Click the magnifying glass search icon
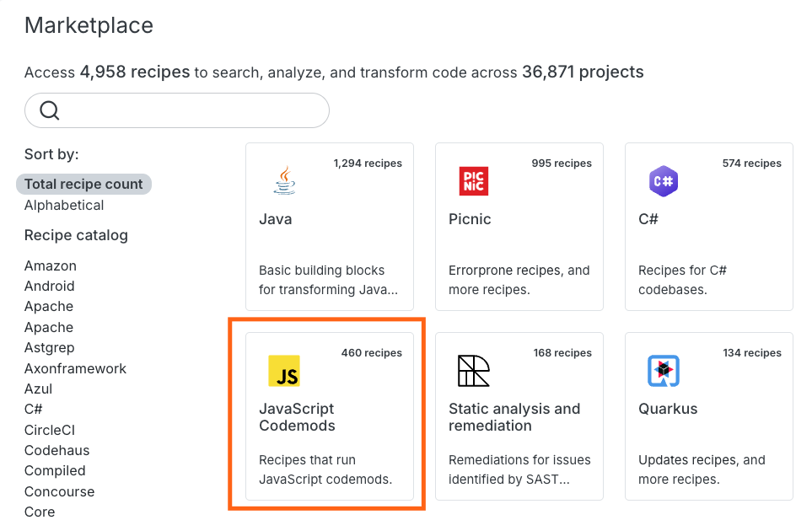 coord(50,110)
